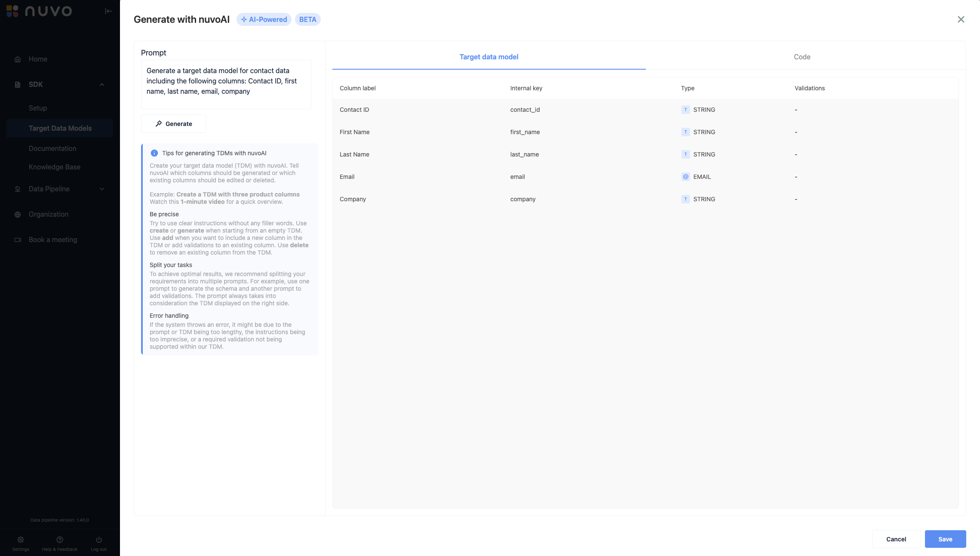Open Book a meeting in sidebar

pyautogui.click(x=53, y=240)
